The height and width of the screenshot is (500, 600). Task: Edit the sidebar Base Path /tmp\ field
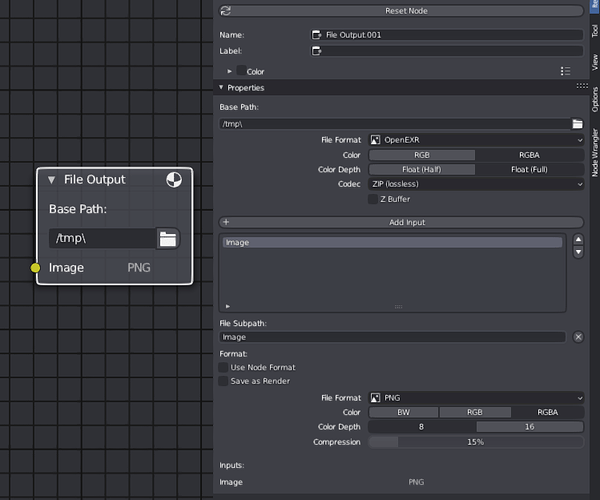(395, 124)
